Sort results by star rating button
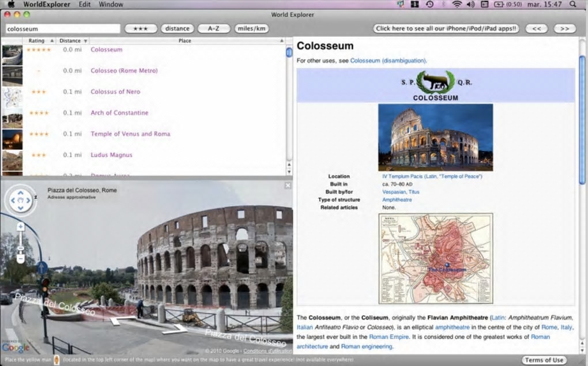This screenshot has width=588, height=366. [141, 28]
